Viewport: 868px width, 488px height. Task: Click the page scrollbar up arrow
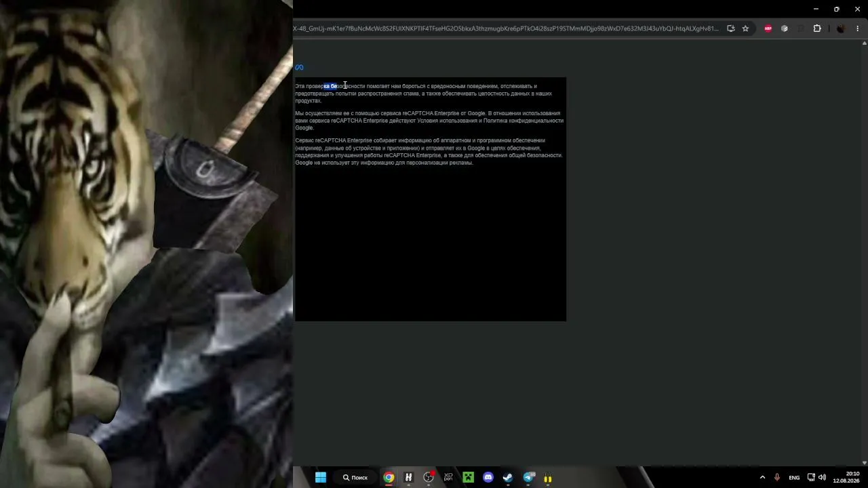click(865, 43)
